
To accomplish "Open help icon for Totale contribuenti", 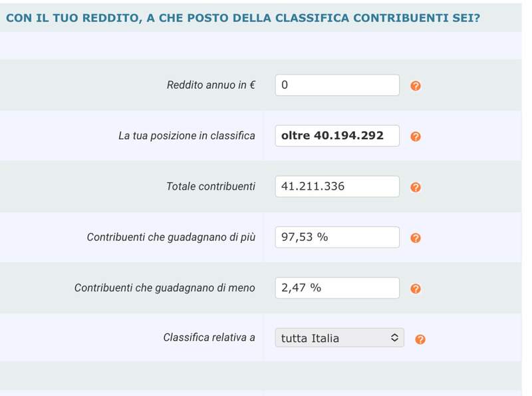I will pyautogui.click(x=416, y=187).
